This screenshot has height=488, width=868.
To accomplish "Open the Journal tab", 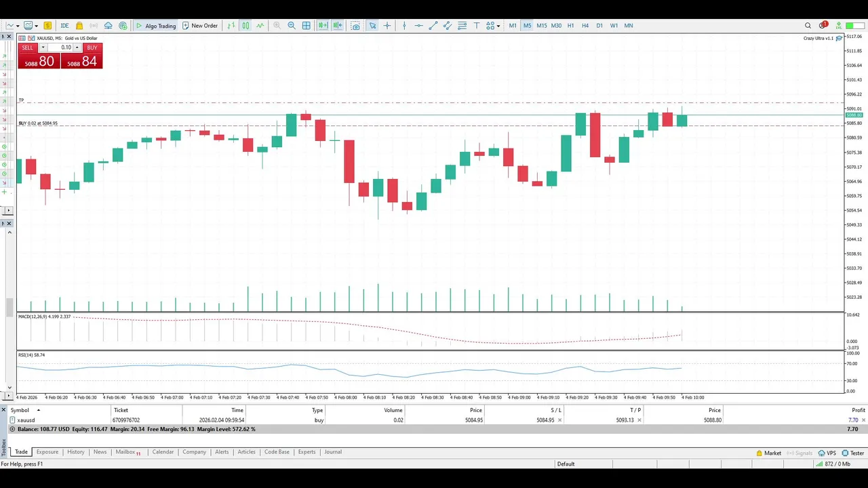I will pos(332,452).
